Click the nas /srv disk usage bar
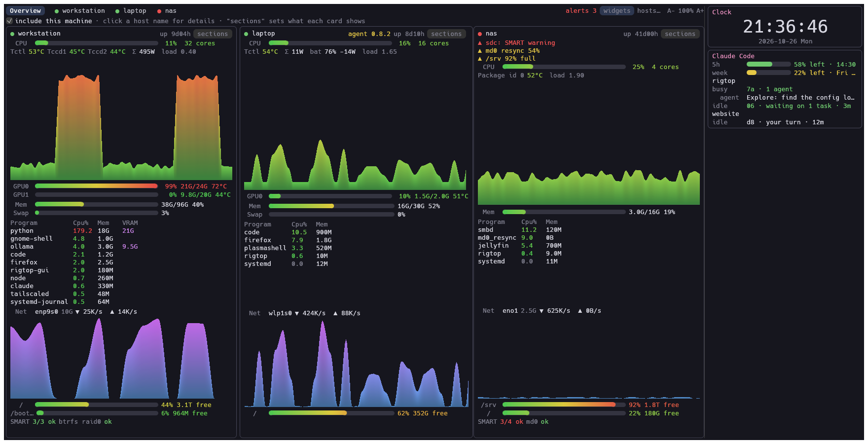This screenshot has height=444, width=868. (564, 405)
